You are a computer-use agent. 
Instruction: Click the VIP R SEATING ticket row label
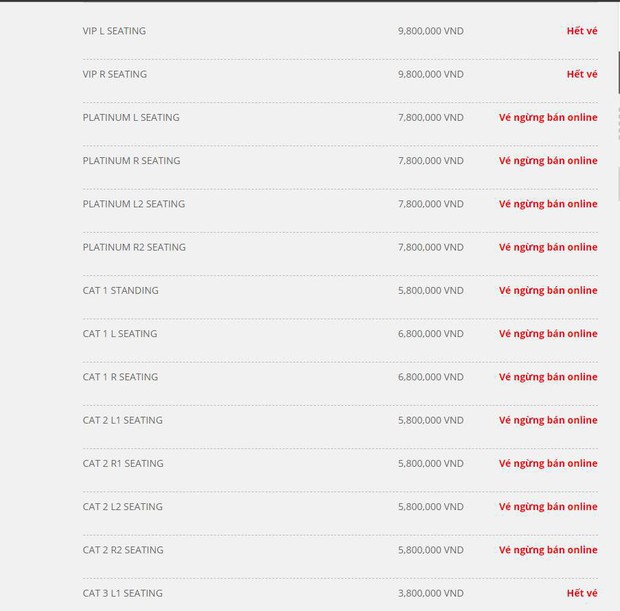pos(114,74)
